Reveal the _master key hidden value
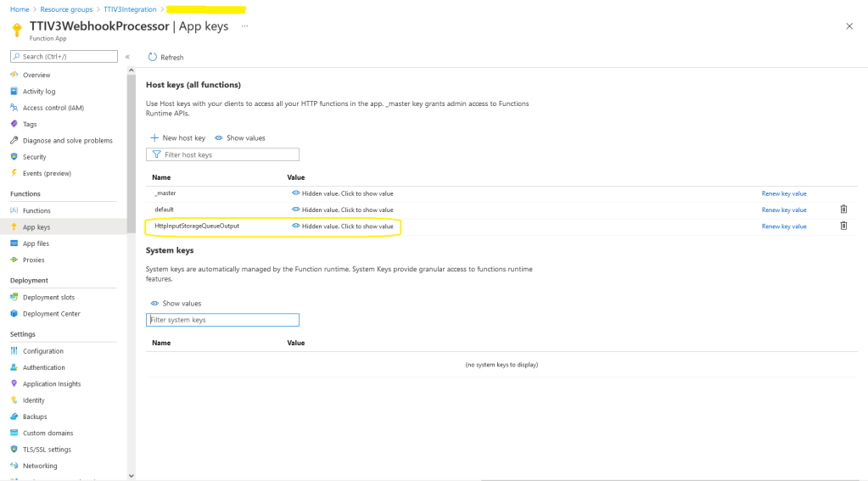This screenshot has height=481, width=868. pyautogui.click(x=343, y=193)
